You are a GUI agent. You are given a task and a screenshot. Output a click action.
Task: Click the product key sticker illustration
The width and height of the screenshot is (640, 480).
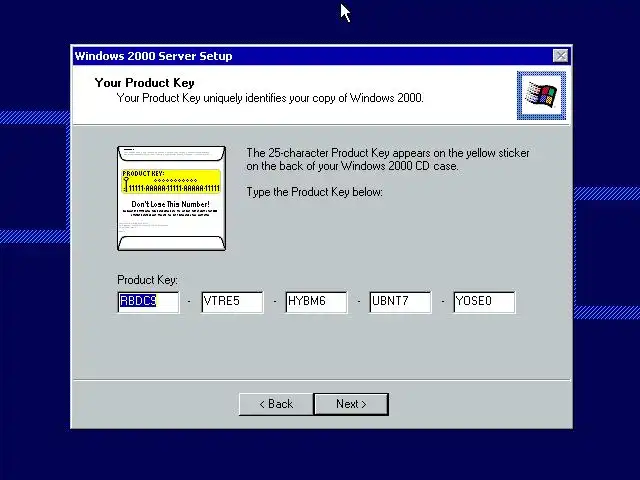(x=171, y=198)
